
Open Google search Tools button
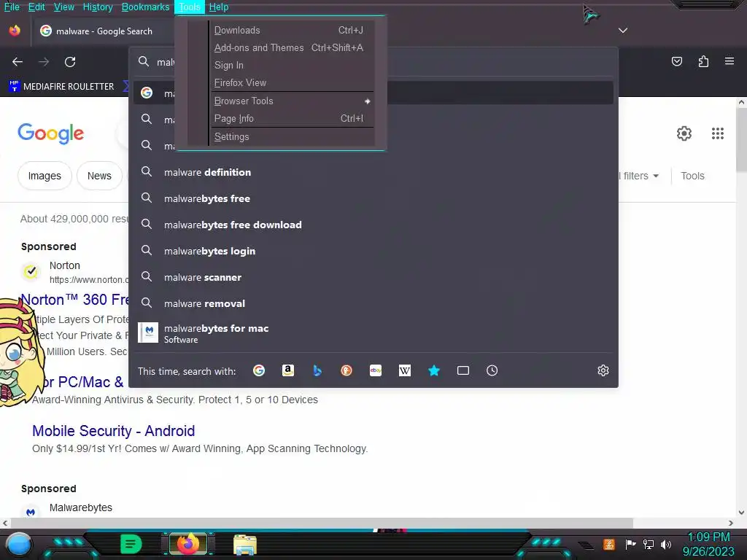click(692, 176)
